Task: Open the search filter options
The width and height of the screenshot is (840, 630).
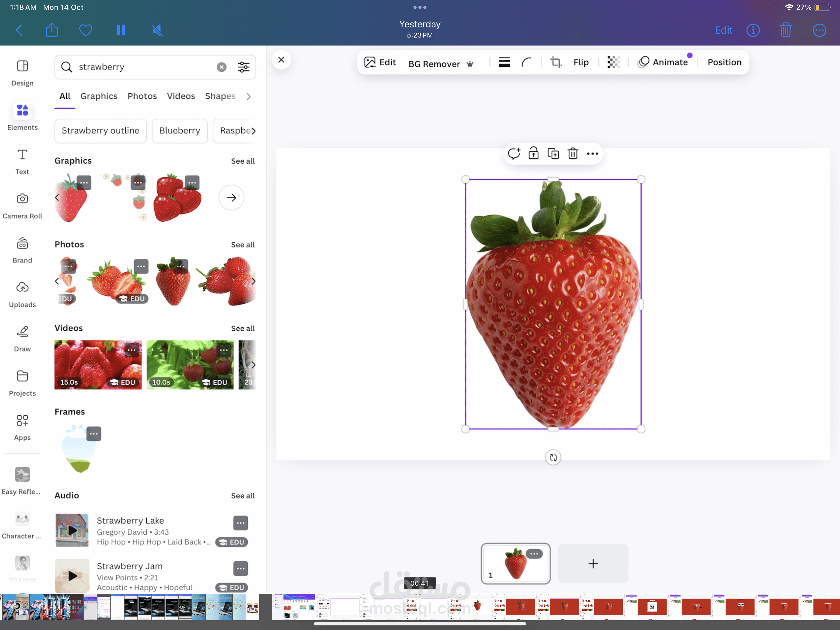Action: pos(244,67)
